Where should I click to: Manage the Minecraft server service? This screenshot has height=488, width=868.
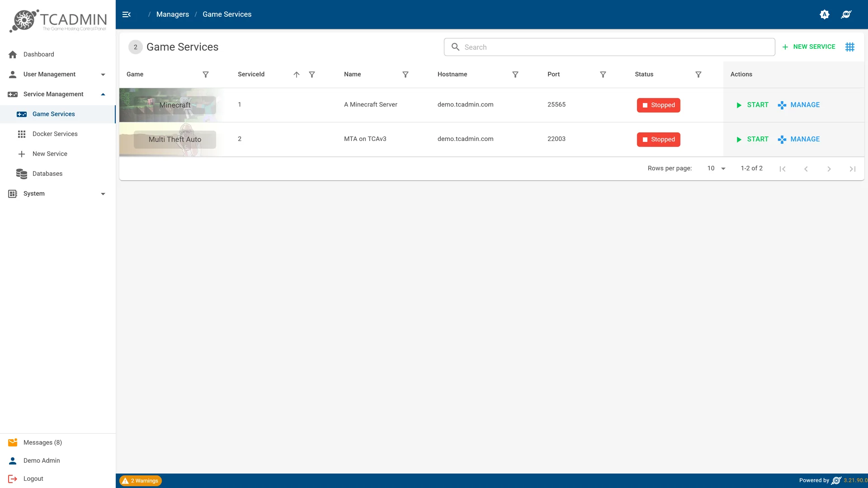tap(799, 105)
